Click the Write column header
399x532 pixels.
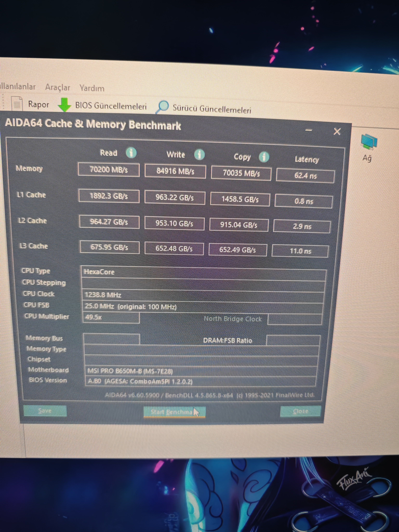click(x=176, y=154)
